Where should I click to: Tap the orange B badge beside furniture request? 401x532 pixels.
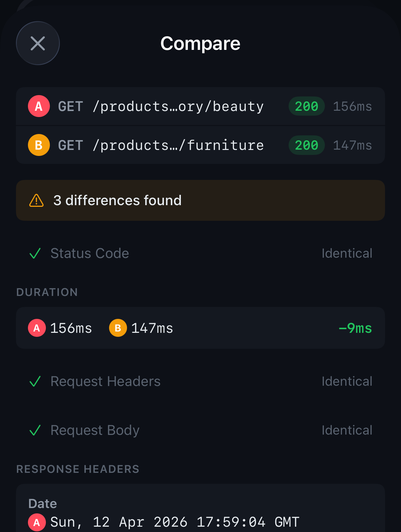[x=39, y=145]
